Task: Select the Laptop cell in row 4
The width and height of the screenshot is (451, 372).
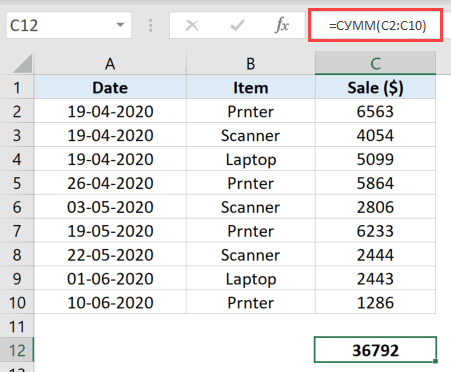Action: click(251, 159)
